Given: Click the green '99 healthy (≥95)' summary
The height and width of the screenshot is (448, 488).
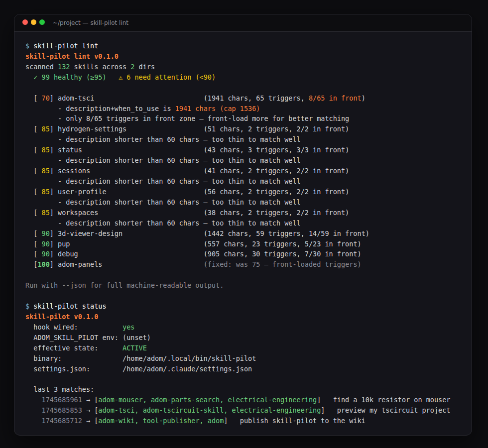Looking at the screenshot, I should (x=70, y=77).
